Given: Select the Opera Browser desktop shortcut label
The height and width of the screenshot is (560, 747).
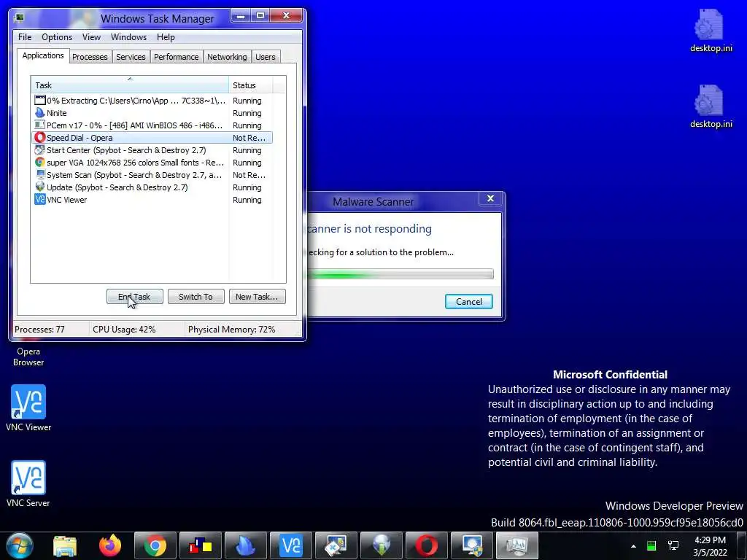Looking at the screenshot, I should coord(28,357).
